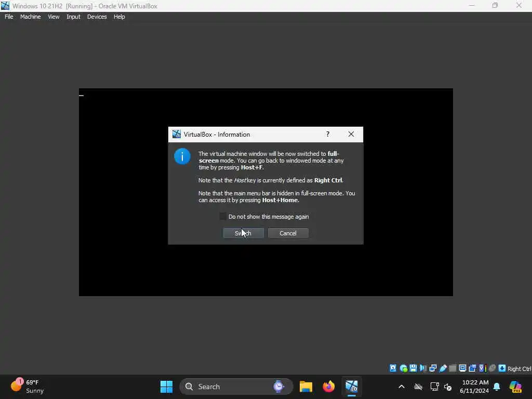This screenshot has width=532, height=399.
Task: Click the VirtualBox icon in the main window title bar
Action: click(x=5, y=6)
